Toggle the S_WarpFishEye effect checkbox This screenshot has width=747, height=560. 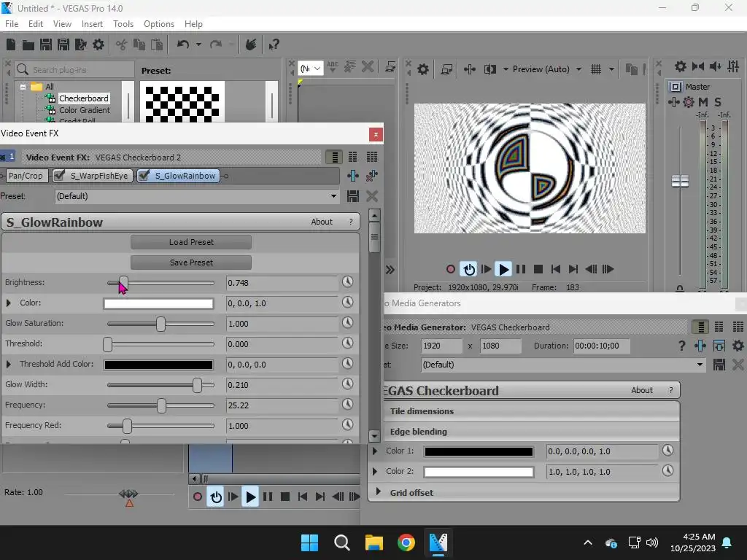point(60,176)
